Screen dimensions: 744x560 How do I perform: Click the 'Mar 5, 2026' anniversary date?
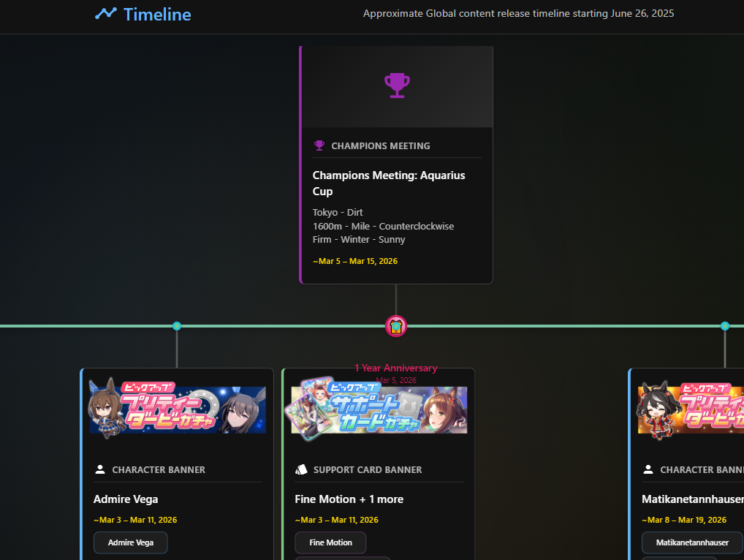coord(395,380)
